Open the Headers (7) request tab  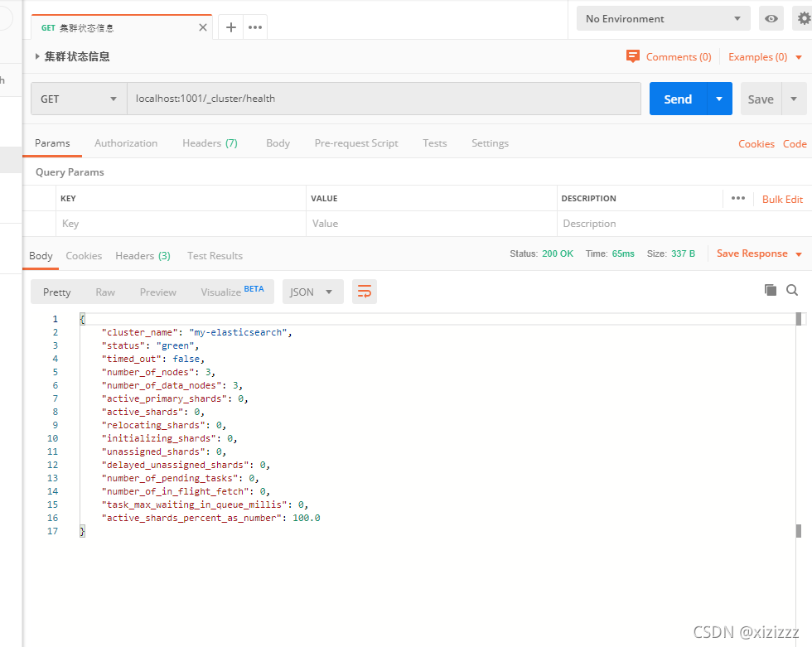[210, 143]
